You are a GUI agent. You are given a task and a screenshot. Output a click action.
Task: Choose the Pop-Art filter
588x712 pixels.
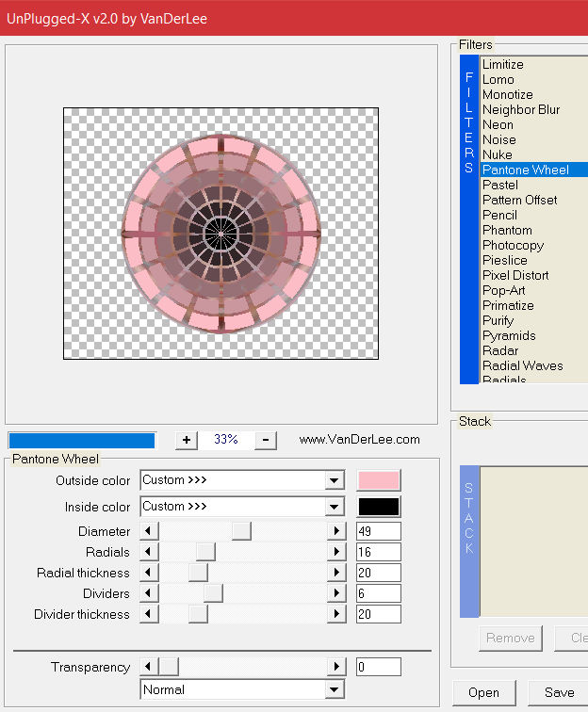pos(504,290)
